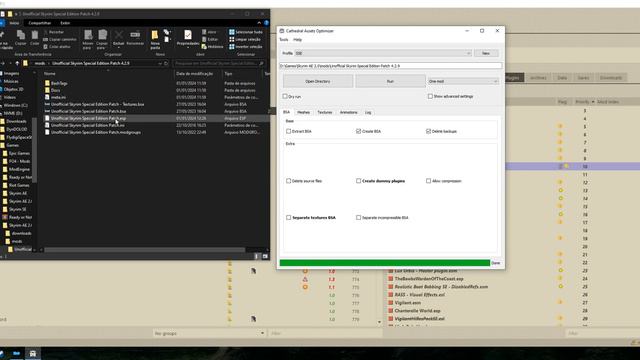Untick the Create BSA checkbox
Image resolution: width=640 pixels, height=360 pixels.
(358, 131)
